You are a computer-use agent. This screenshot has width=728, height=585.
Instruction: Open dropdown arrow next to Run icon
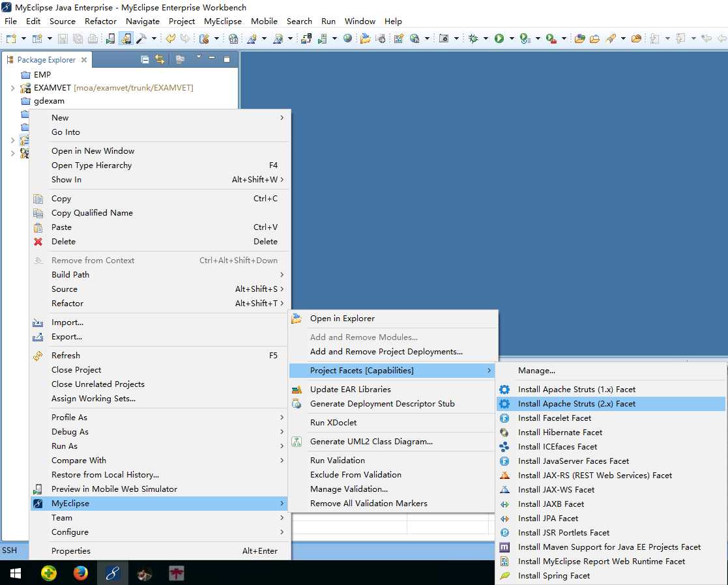coord(512,38)
